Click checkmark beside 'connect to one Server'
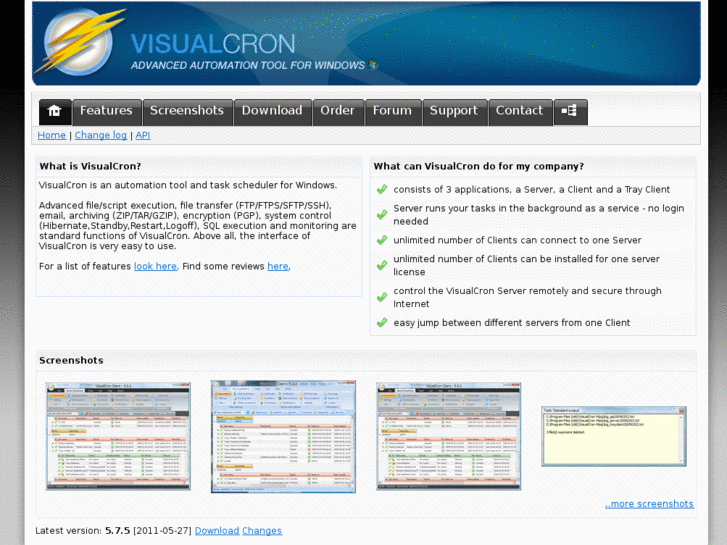Image resolution: width=727 pixels, height=545 pixels. (382, 240)
